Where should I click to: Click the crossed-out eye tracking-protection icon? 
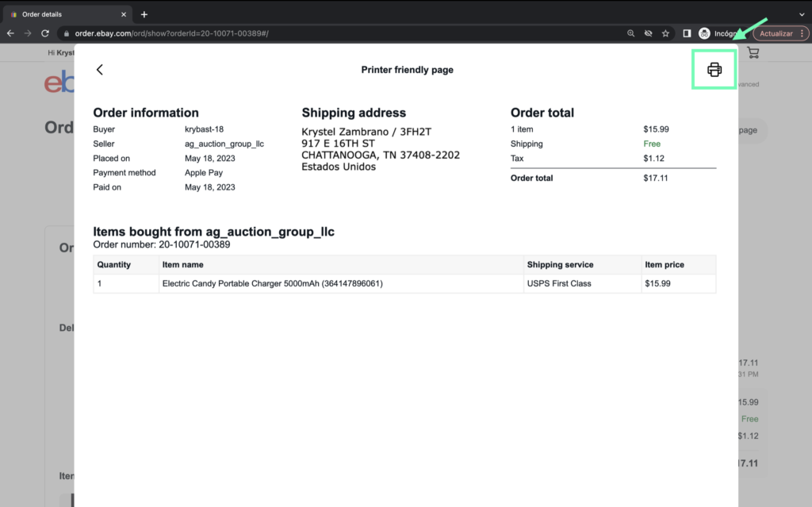click(648, 33)
